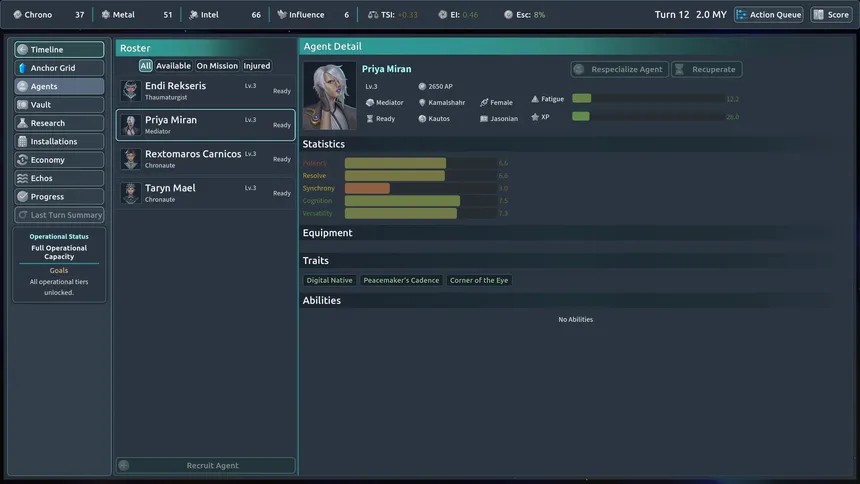Open the Agents menu

(59, 86)
